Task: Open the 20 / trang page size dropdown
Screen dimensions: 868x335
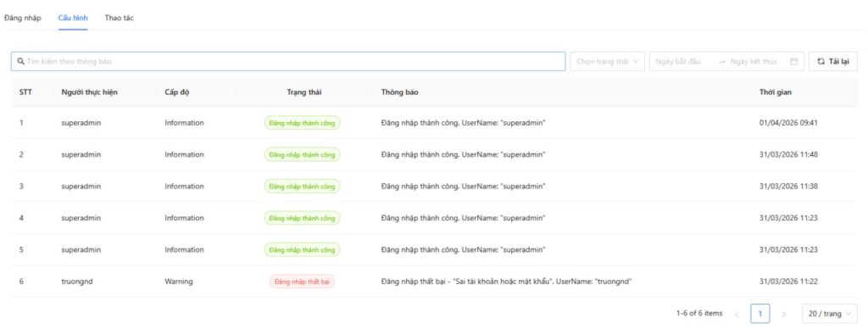Action: click(x=829, y=314)
